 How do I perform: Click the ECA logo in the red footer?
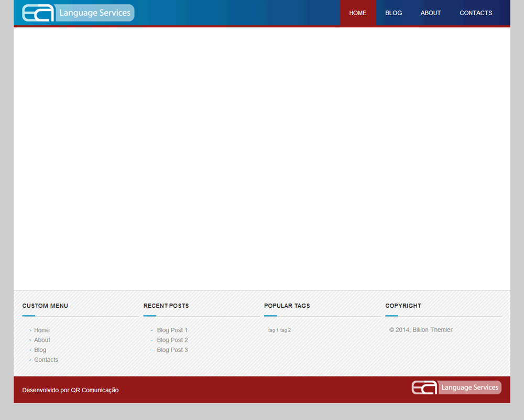point(456,387)
